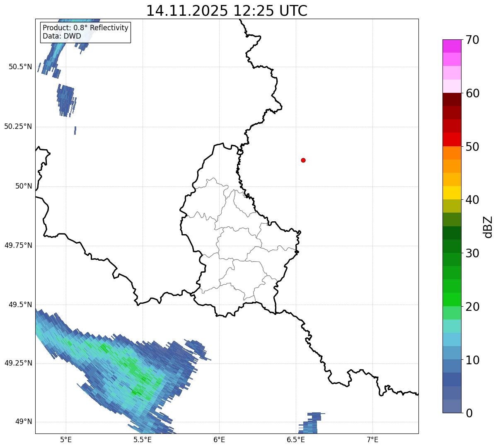Click the dBZ colorbar label
This screenshot has height=448, width=498.
[488, 227]
